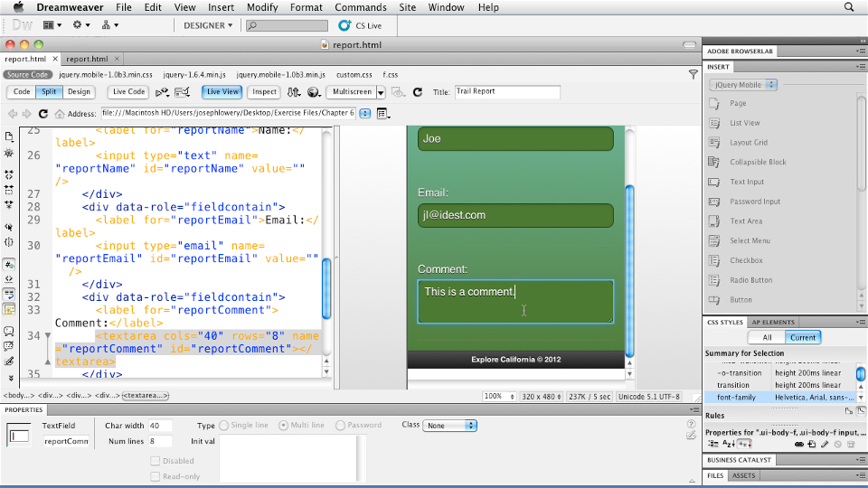Click the Home icon in address bar
The image size is (868, 488).
coord(60,114)
